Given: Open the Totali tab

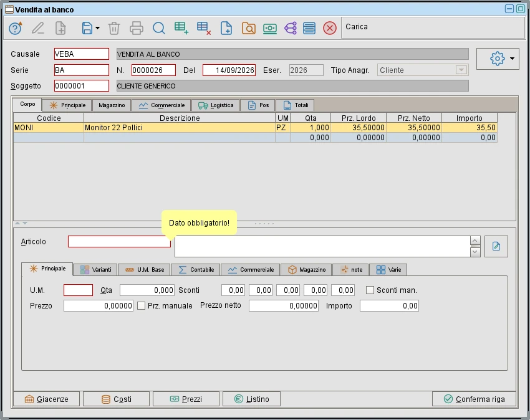Looking at the screenshot, I should tap(296, 105).
